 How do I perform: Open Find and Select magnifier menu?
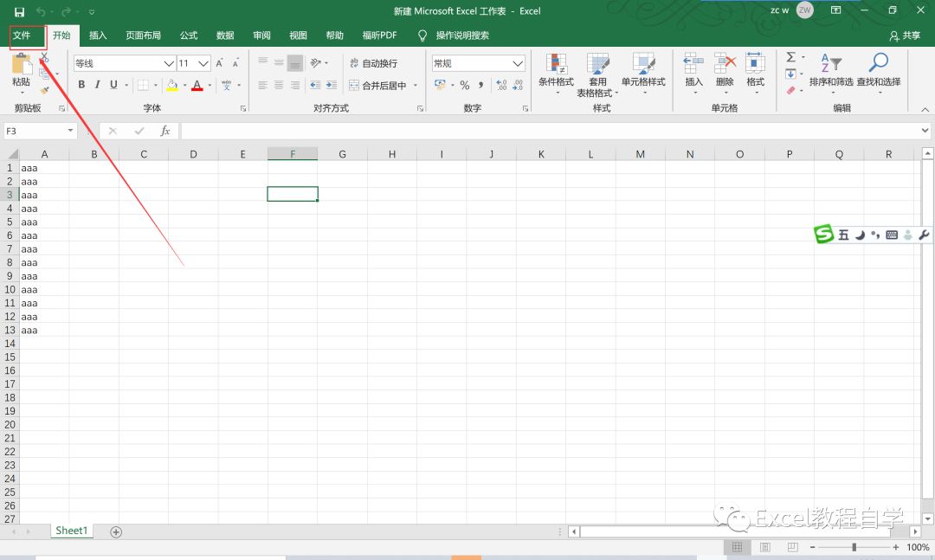tap(879, 73)
